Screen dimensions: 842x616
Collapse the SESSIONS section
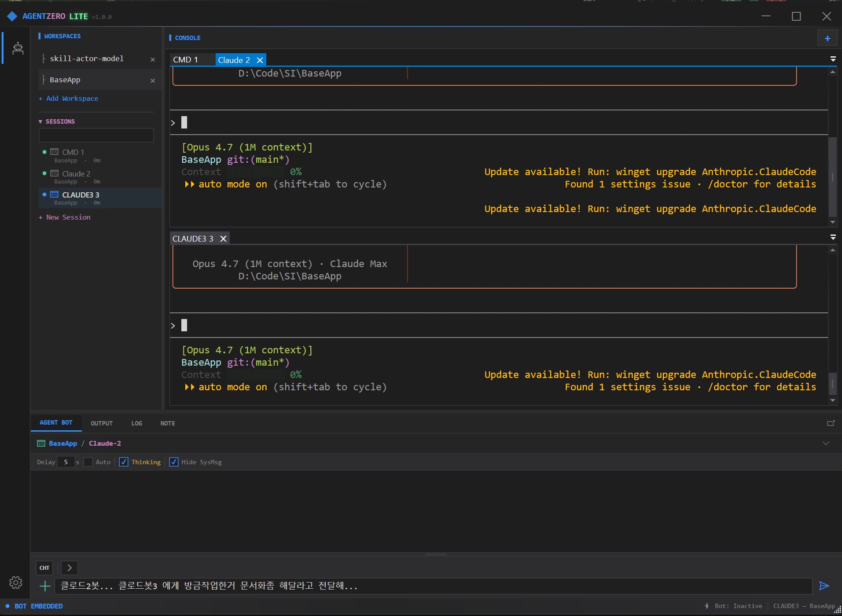[x=41, y=121]
